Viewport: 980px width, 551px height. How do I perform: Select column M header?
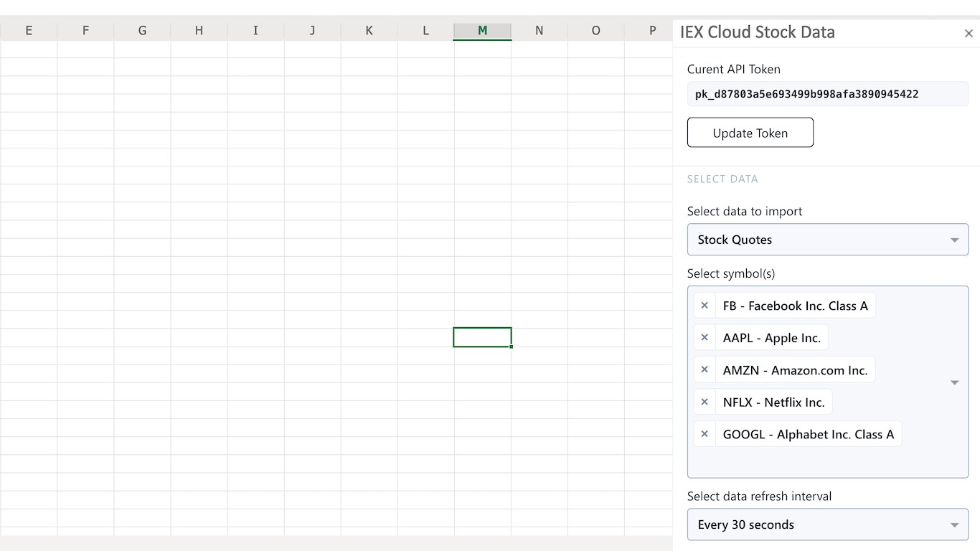[482, 30]
